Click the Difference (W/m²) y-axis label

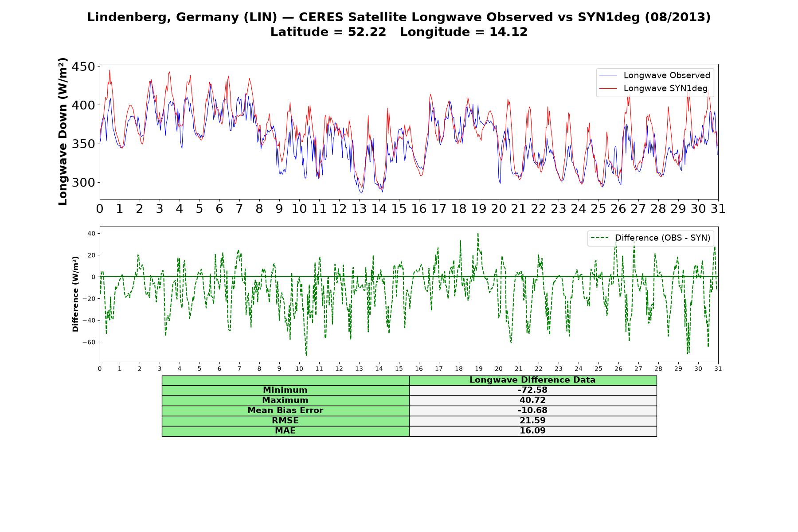[75, 294]
